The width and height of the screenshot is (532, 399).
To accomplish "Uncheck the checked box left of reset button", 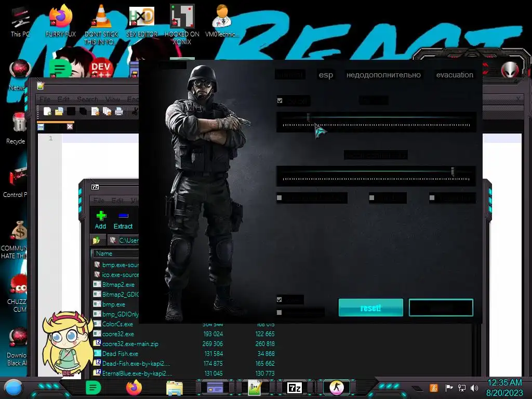I will 279,300.
